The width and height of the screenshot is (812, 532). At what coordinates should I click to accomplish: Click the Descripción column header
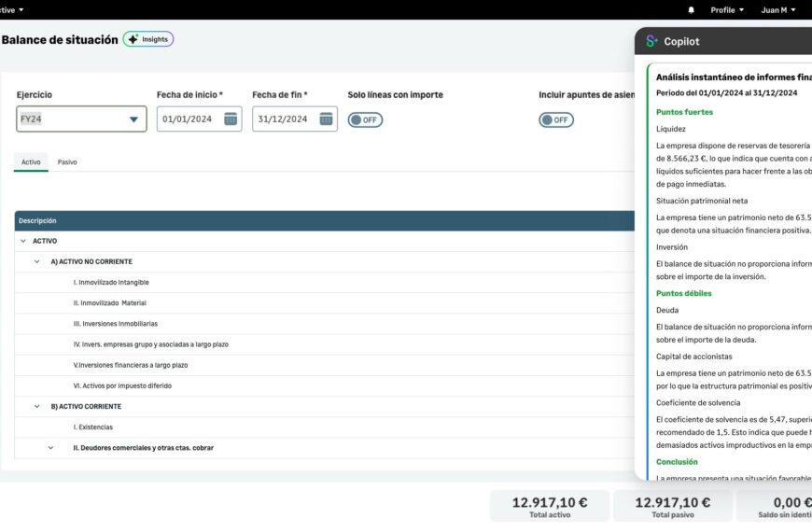(37, 220)
